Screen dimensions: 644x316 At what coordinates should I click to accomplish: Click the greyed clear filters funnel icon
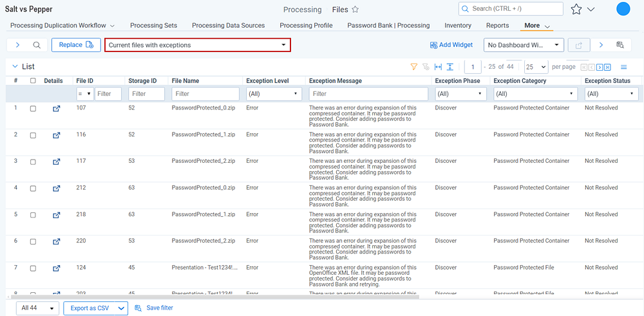click(x=426, y=66)
